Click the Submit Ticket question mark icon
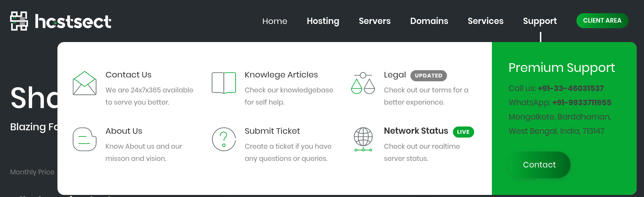Screen dimensions: 644x197 coord(224,139)
